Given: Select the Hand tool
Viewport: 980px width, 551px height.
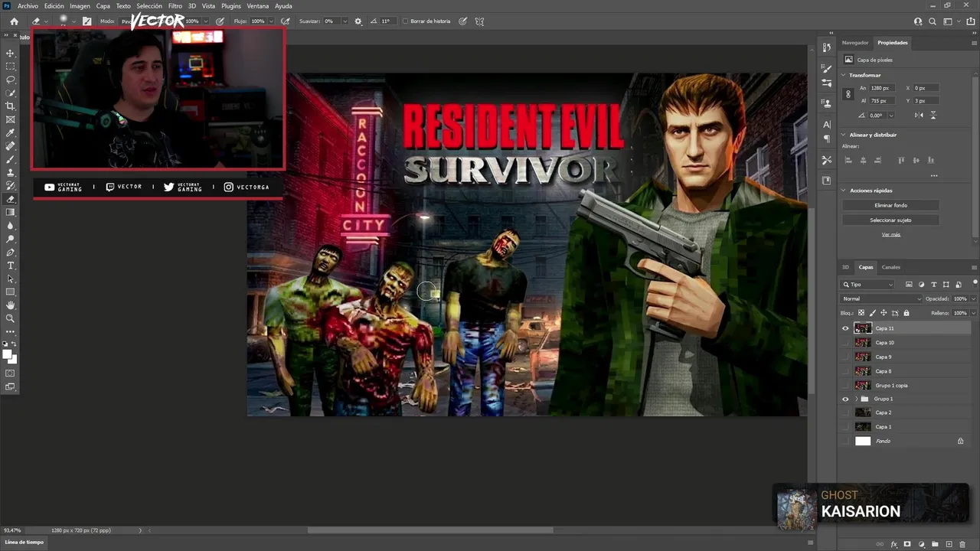Looking at the screenshot, I should (11, 305).
